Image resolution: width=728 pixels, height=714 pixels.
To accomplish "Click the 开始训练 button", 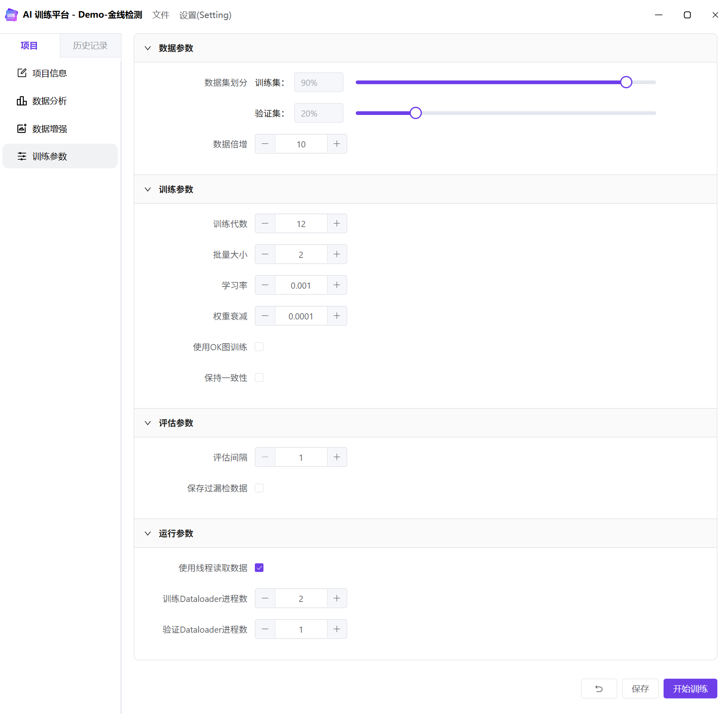I will (690, 689).
